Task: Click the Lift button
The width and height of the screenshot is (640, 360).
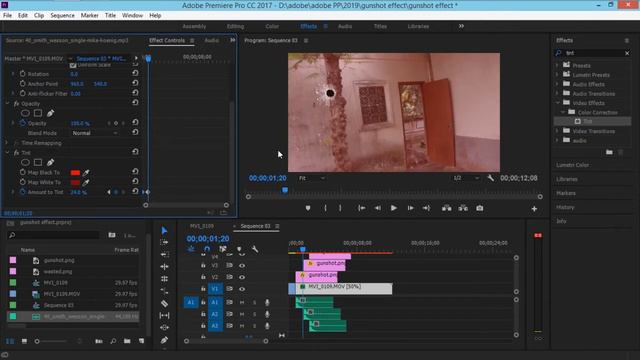Action: [x=447, y=208]
